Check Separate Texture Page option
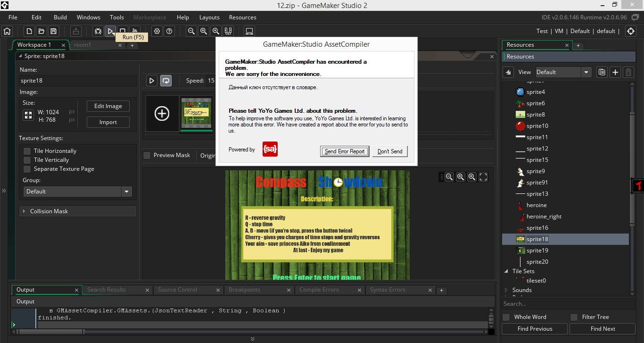This screenshot has height=343, width=644. pyautogui.click(x=26, y=169)
